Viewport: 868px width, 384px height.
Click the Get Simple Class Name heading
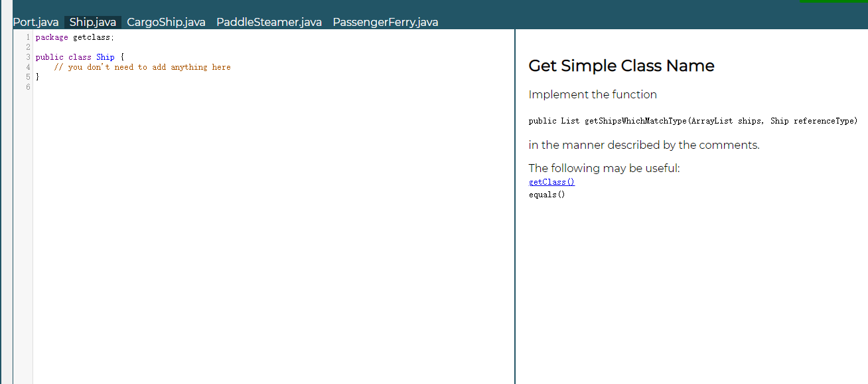pyautogui.click(x=621, y=66)
